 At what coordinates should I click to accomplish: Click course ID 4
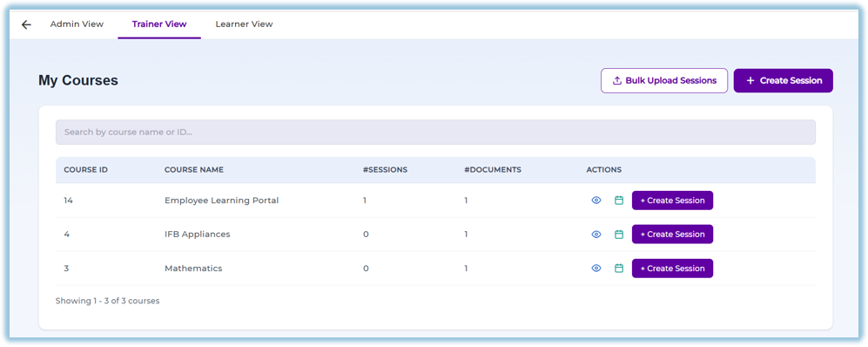[66, 235]
